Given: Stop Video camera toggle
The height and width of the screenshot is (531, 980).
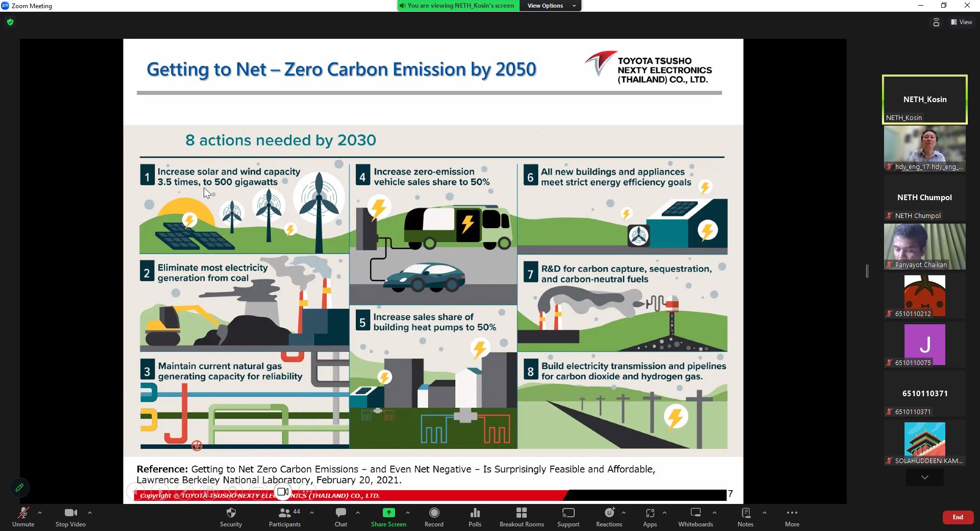Looking at the screenshot, I should click(x=70, y=513).
